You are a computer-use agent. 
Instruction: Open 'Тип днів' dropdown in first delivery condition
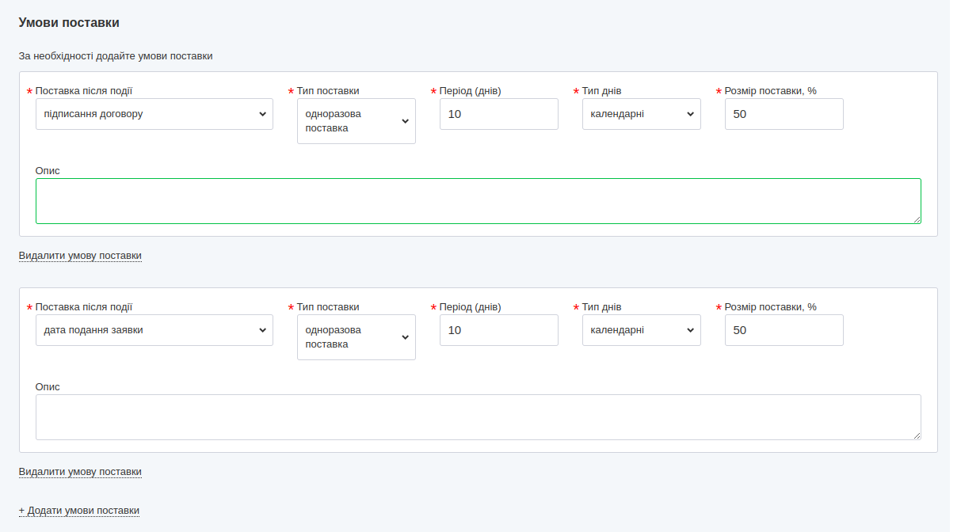(641, 114)
